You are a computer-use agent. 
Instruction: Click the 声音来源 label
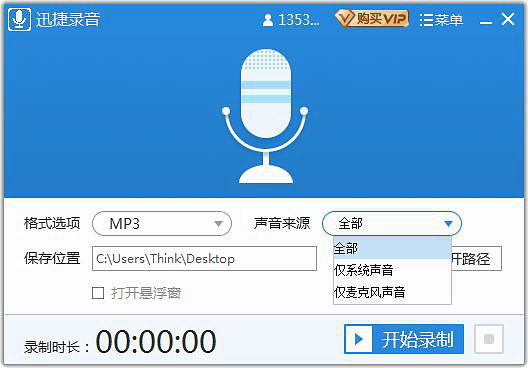[282, 223]
